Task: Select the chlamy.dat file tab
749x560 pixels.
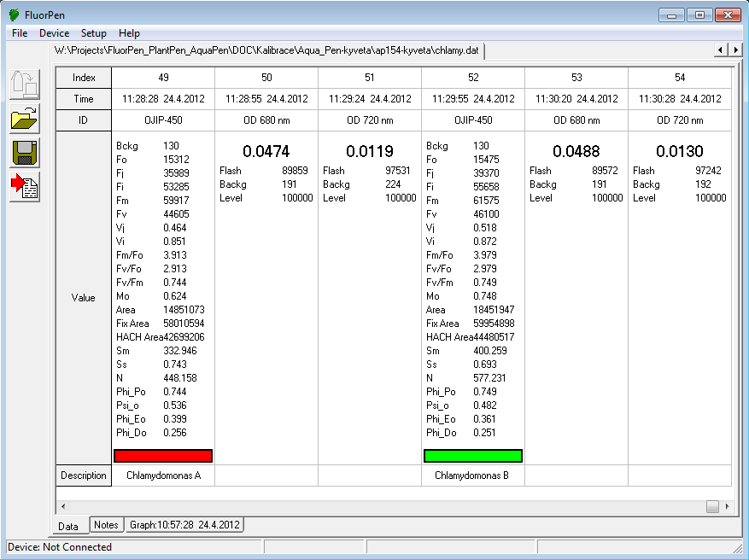Action: [x=266, y=50]
